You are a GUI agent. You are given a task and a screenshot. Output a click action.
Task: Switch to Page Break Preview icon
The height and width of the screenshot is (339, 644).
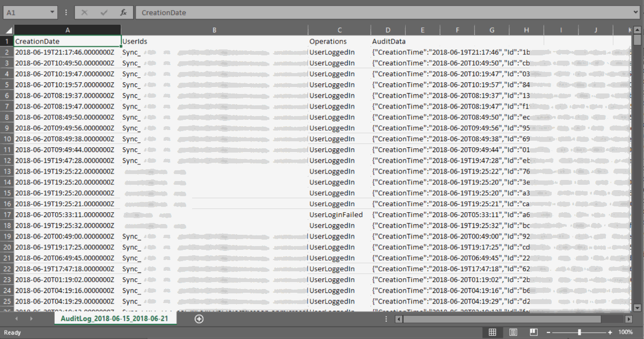click(533, 333)
